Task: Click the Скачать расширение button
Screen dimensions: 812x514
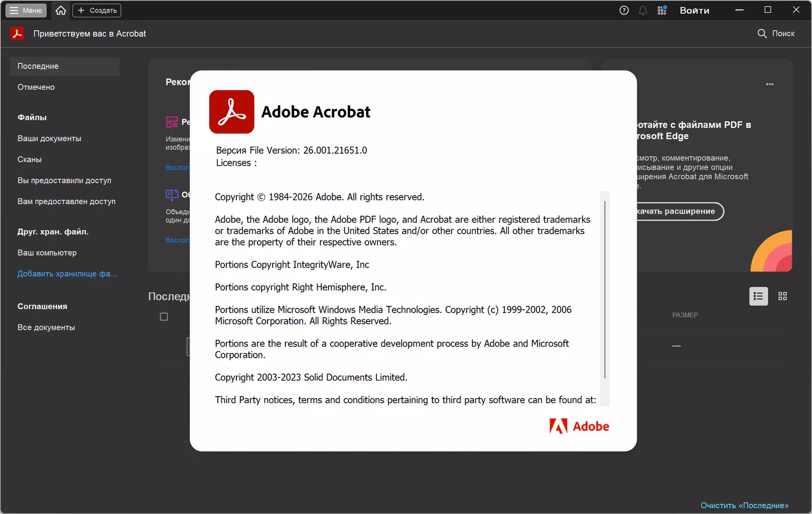Action: tap(679, 211)
